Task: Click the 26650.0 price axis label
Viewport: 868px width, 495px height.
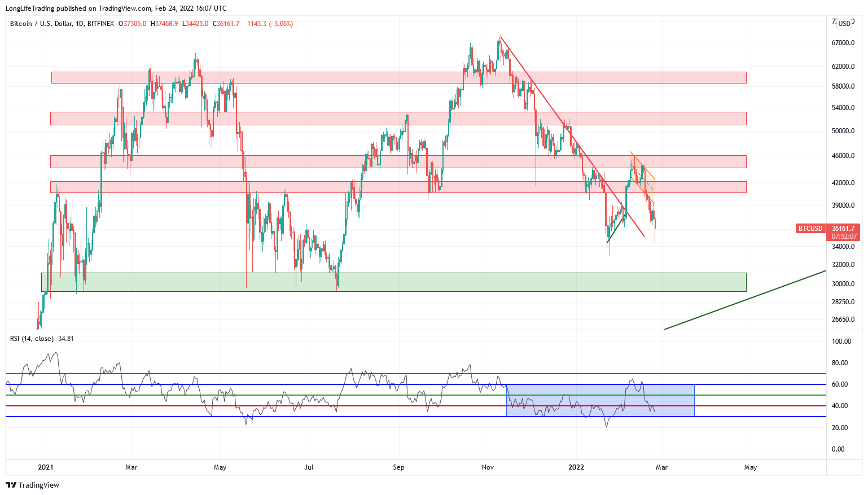Action: coord(843,319)
